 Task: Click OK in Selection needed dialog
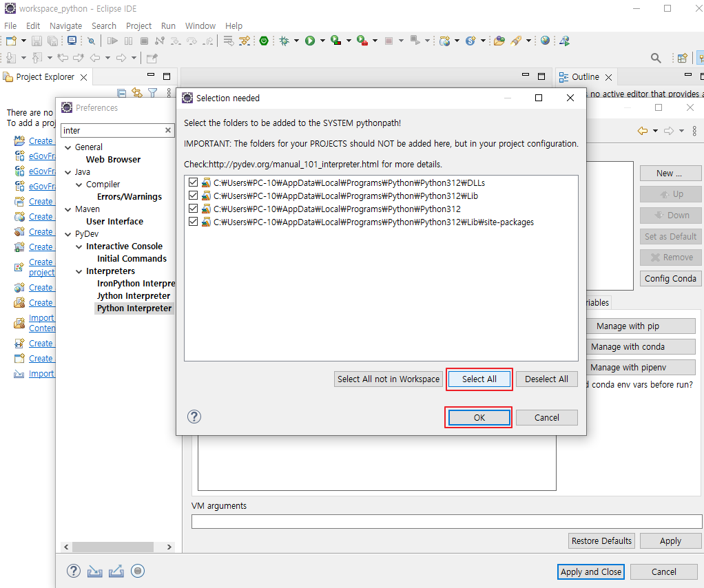[479, 417]
